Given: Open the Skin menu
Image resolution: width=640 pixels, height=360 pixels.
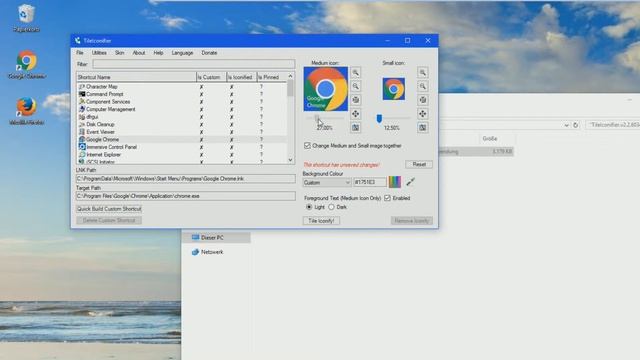Looking at the screenshot, I should pos(120,53).
